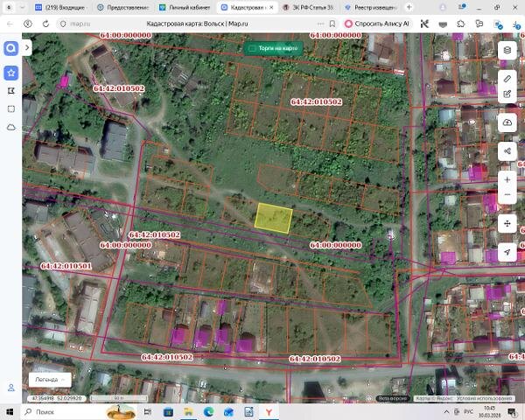This screenshot has height=420, width=525.
Task: Open the cloud icon in left sidebar
Action: tap(11, 127)
